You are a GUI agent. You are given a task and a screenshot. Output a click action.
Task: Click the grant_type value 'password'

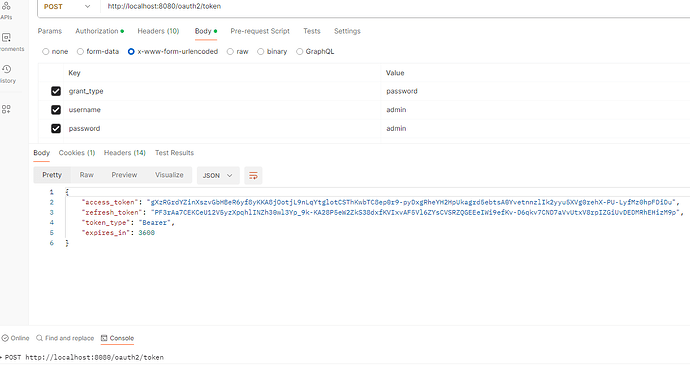pos(402,91)
